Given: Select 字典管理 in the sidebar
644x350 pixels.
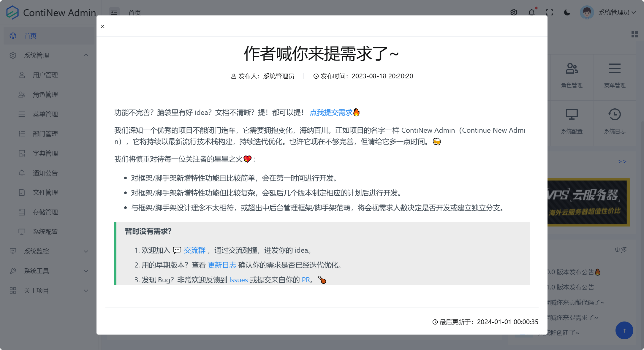Looking at the screenshot, I should (45, 153).
